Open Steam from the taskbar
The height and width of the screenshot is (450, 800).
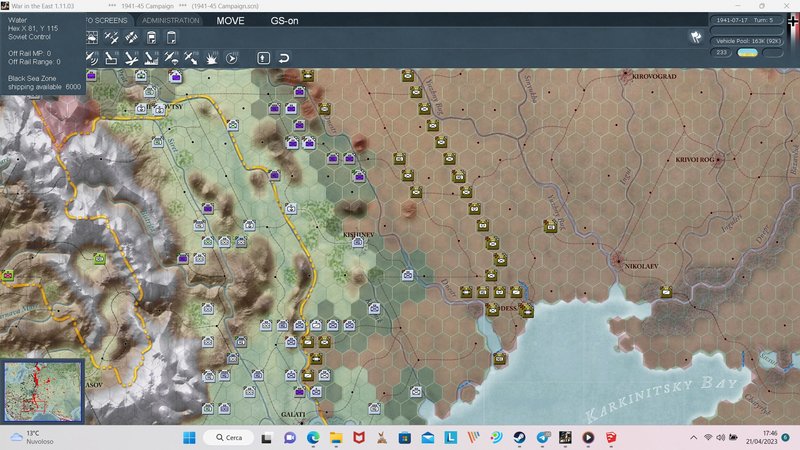[x=519, y=438]
